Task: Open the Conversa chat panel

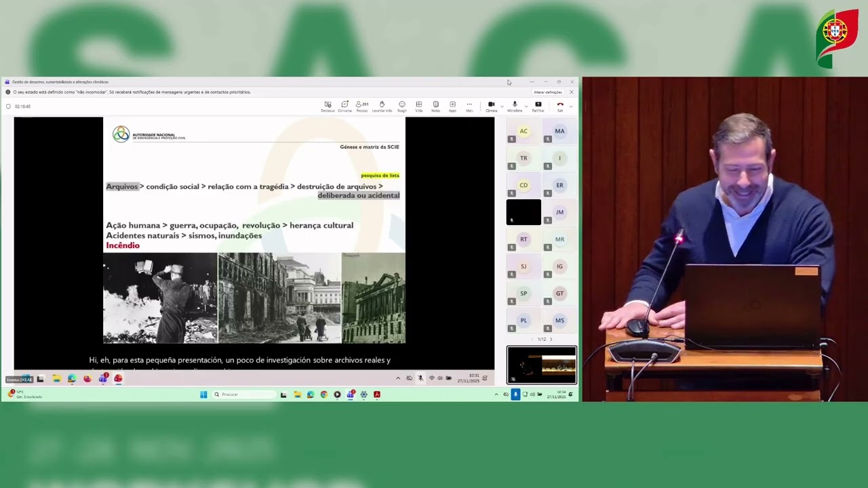Action: 344,106
